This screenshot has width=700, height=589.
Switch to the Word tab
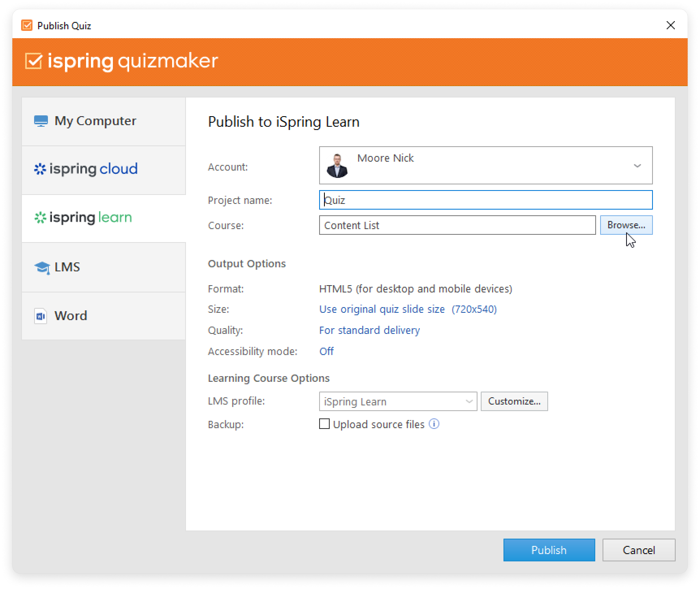[x=104, y=316]
